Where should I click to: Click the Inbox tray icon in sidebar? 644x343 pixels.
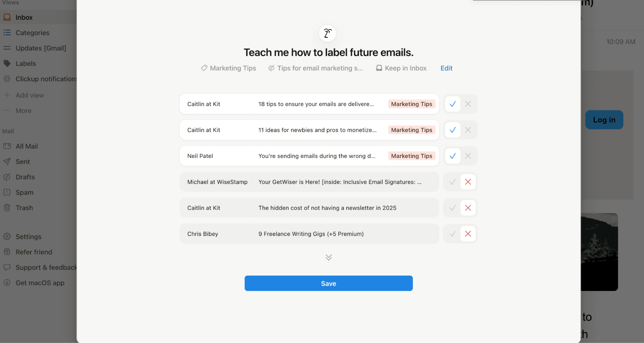(7, 17)
